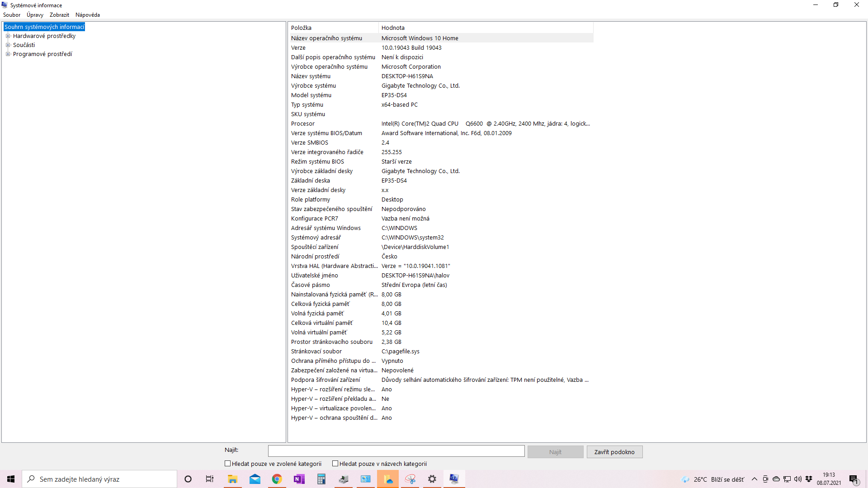Open the Soubor menu
The image size is (868, 488).
(x=12, y=15)
